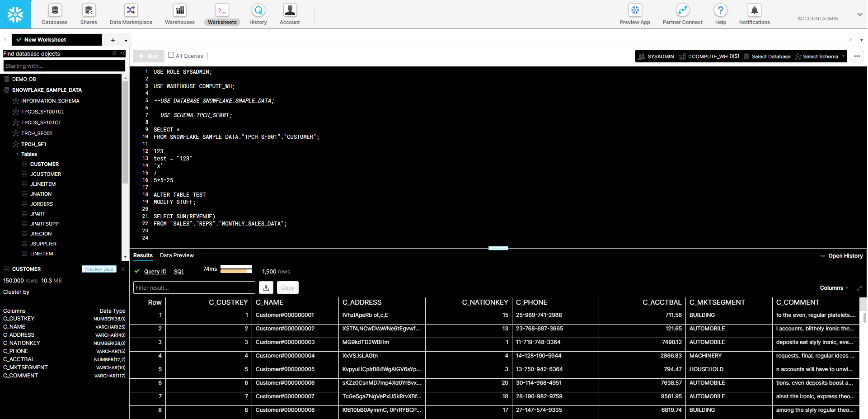Refresh the database objects list
This screenshot has height=419, width=868.
[x=114, y=53]
